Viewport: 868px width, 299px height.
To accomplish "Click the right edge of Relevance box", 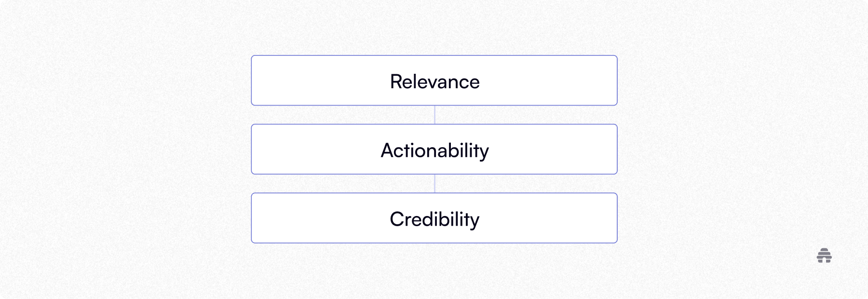I will [x=617, y=81].
